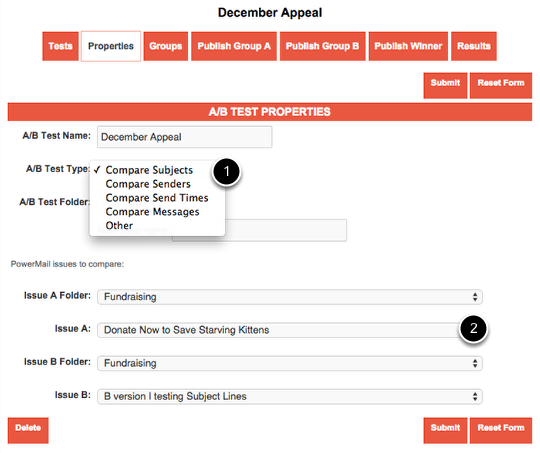
Task: Expand the Issue B Folder dropdown
Action: click(x=290, y=363)
